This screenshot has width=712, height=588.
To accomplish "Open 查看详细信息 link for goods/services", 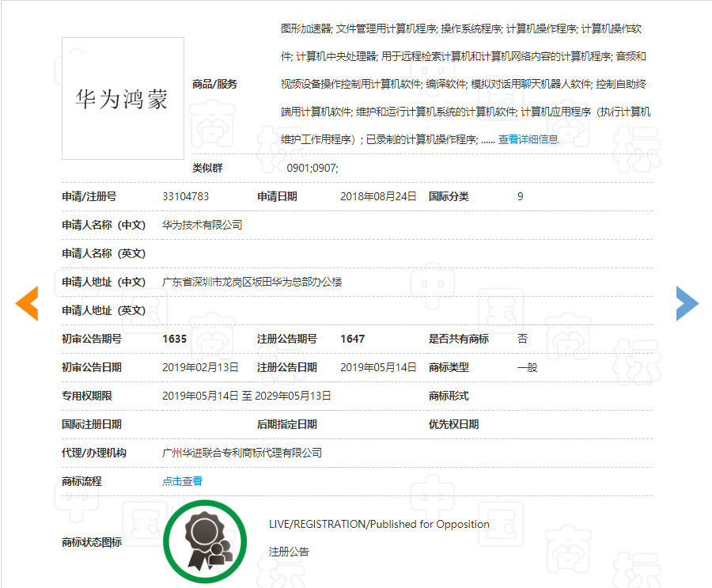I will coord(528,139).
